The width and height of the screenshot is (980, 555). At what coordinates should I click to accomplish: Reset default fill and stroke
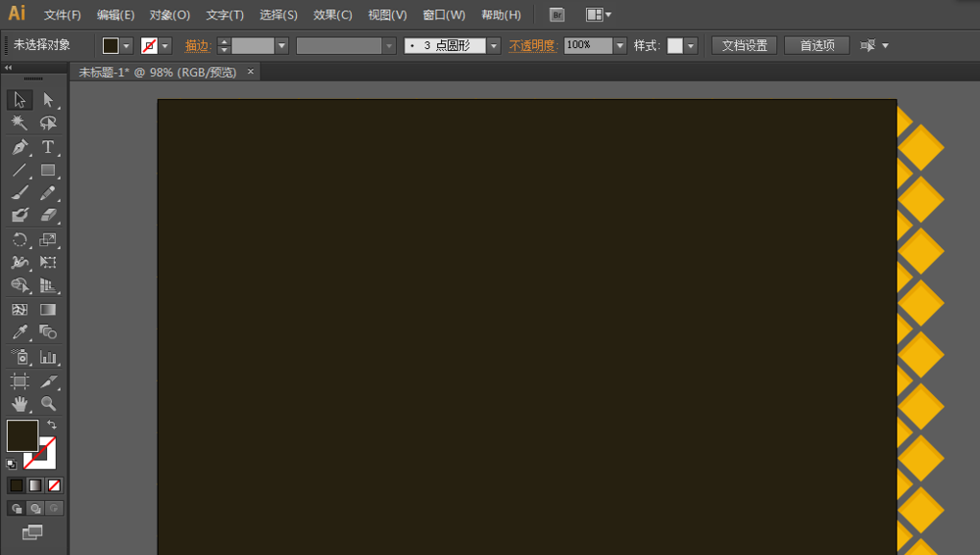coord(11,464)
